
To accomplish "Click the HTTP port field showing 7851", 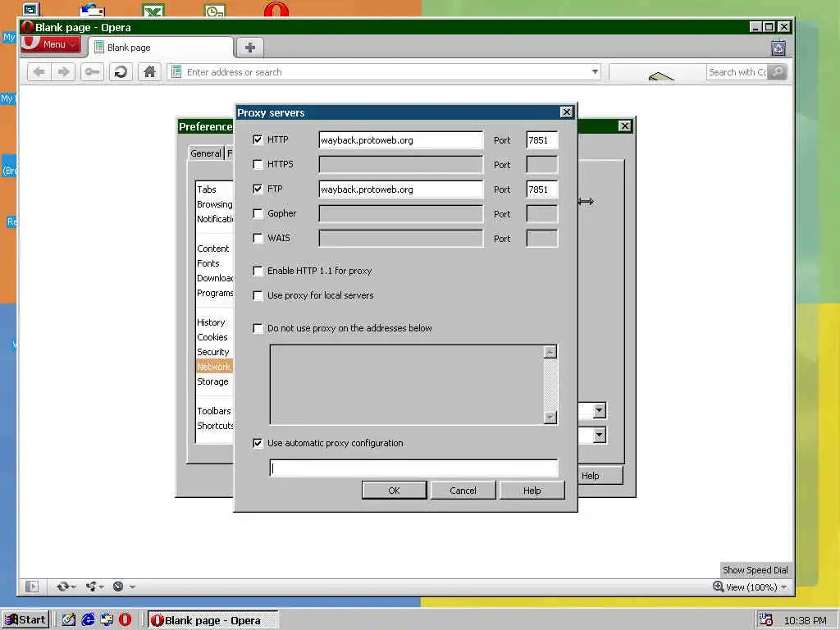I will click(x=542, y=139).
